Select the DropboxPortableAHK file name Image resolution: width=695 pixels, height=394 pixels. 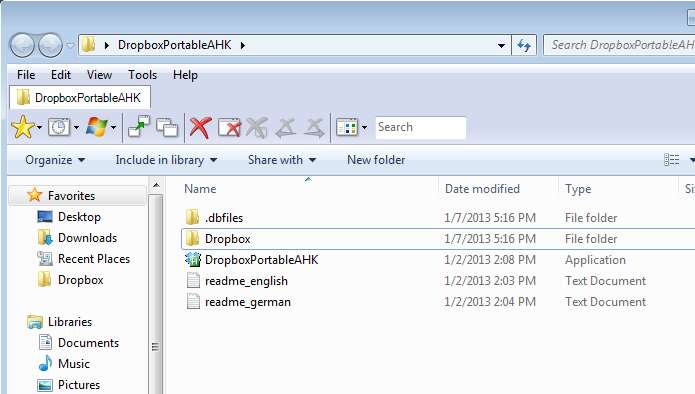(262, 260)
